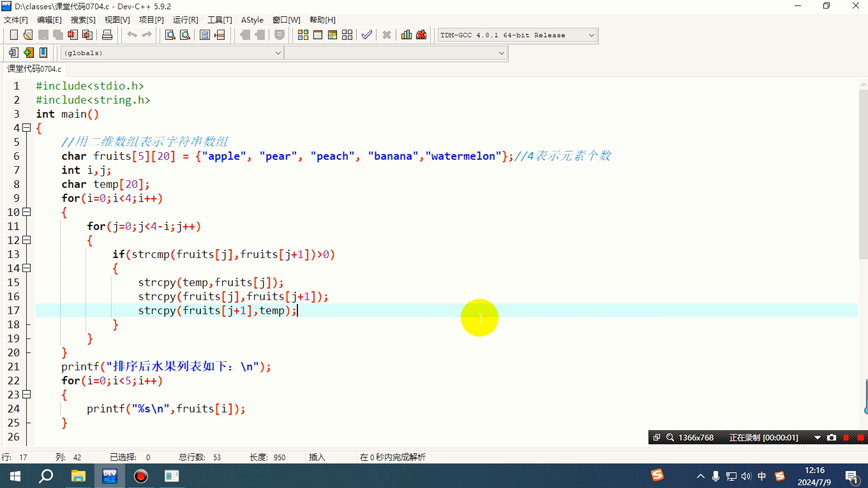Image resolution: width=868 pixels, height=488 pixels.
Task: Show hidden system tray icons
Action: (700, 476)
